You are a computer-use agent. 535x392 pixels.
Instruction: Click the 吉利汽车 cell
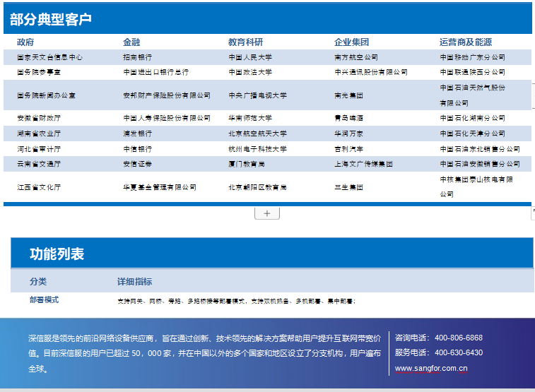pyautogui.click(x=348, y=149)
